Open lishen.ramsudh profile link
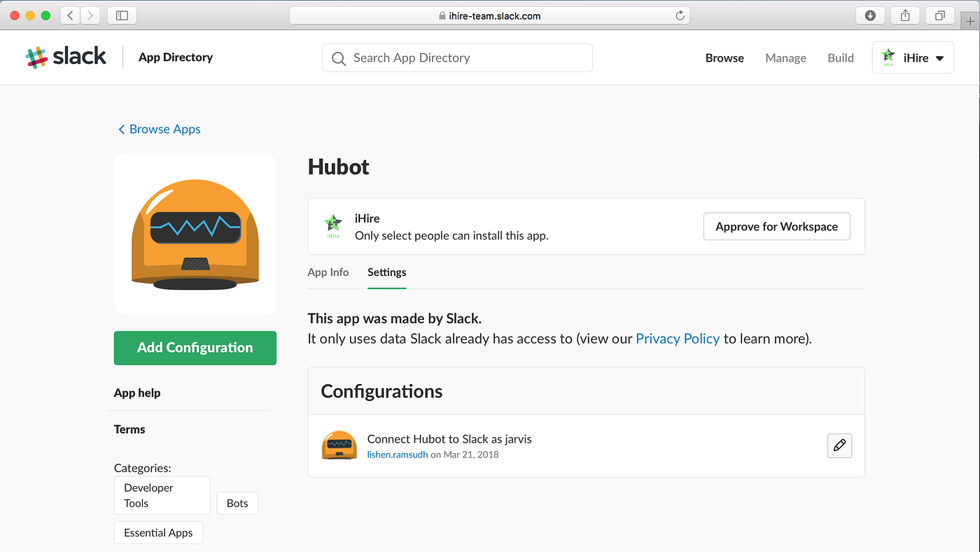Viewport: 980px width, 552px height. point(398,455)
